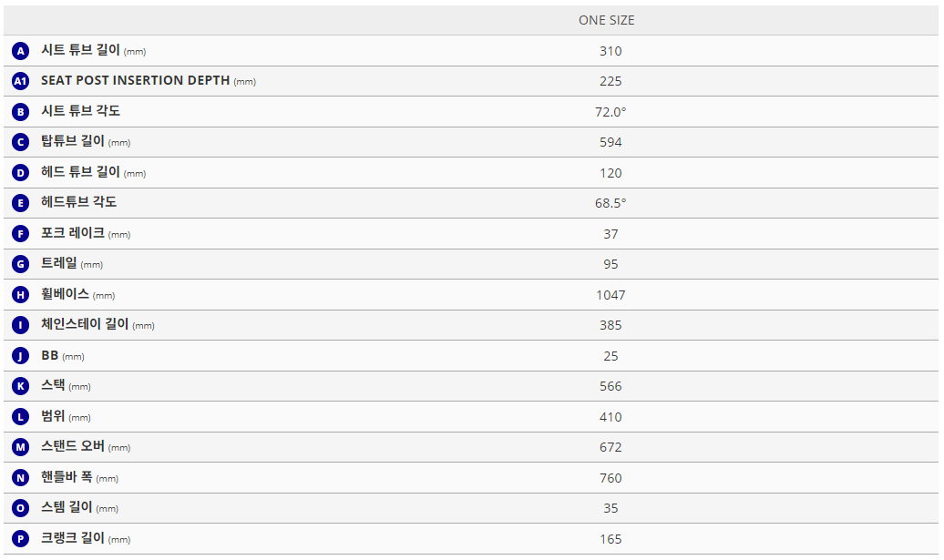The height and width of the screenshot is (560, 944).
Task: Click the circled M standover icon
Action: [21, 447]
